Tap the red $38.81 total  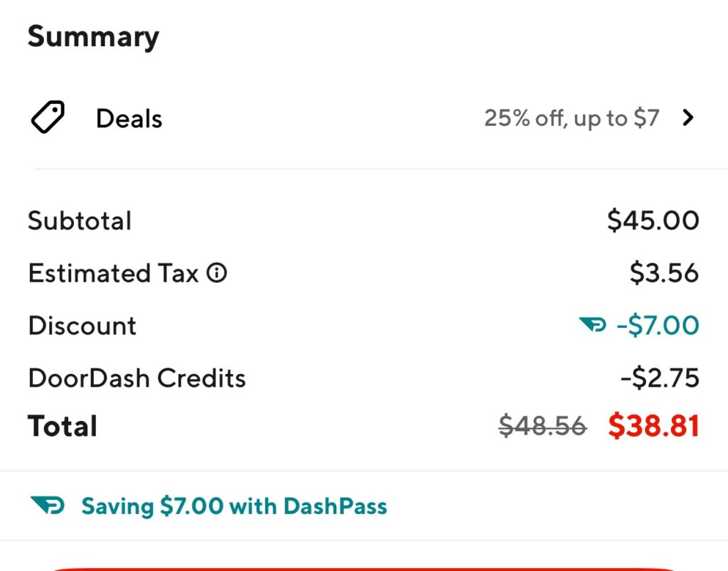coord(653,426)
